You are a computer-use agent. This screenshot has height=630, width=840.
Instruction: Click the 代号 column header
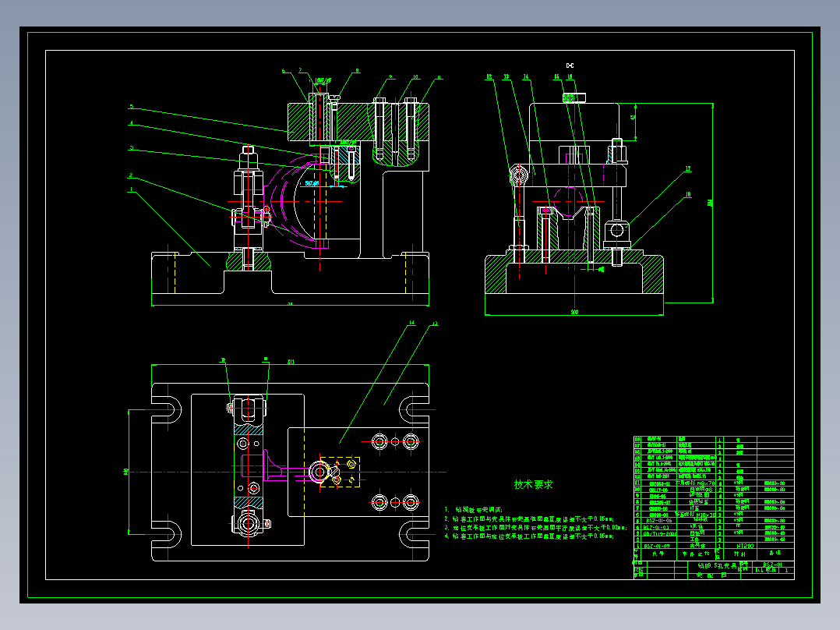658,554
